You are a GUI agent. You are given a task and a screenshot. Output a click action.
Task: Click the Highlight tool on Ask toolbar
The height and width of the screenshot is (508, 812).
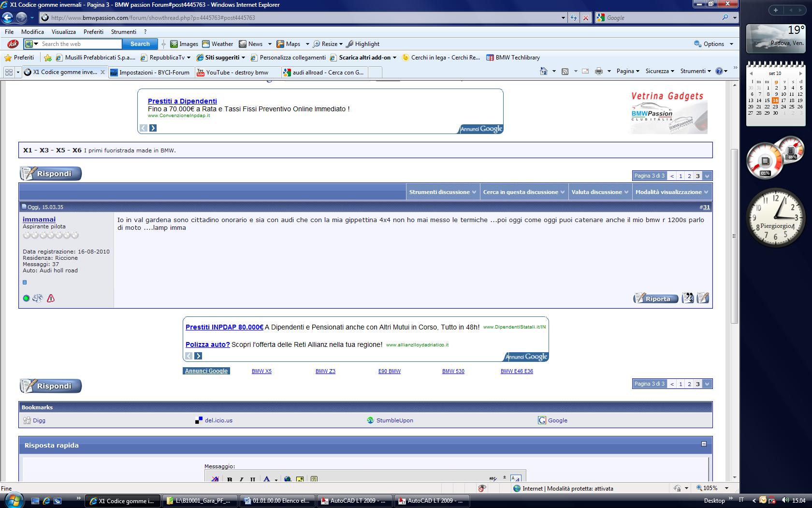[363, 44]
